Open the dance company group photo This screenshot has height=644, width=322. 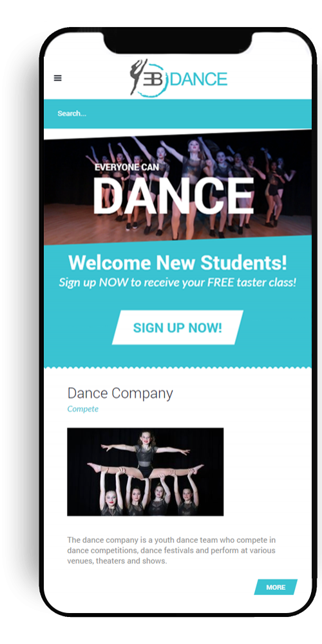click(x=146, y=472)
